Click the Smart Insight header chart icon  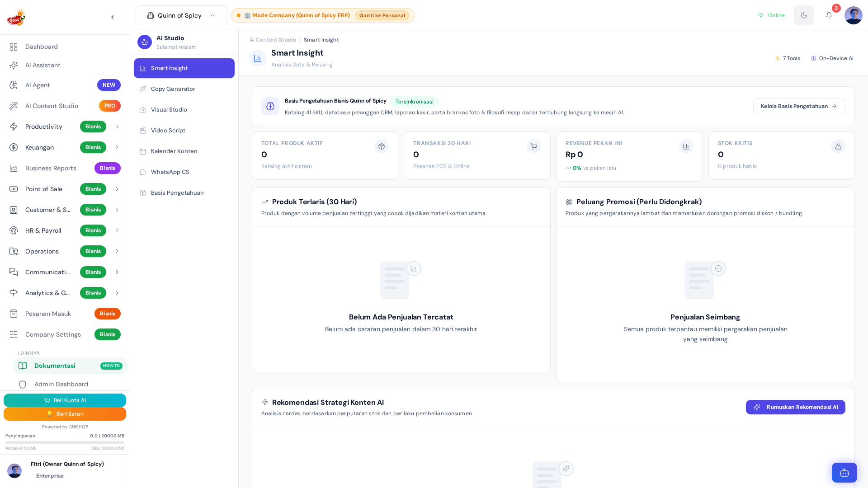click(x=258, y=58)
